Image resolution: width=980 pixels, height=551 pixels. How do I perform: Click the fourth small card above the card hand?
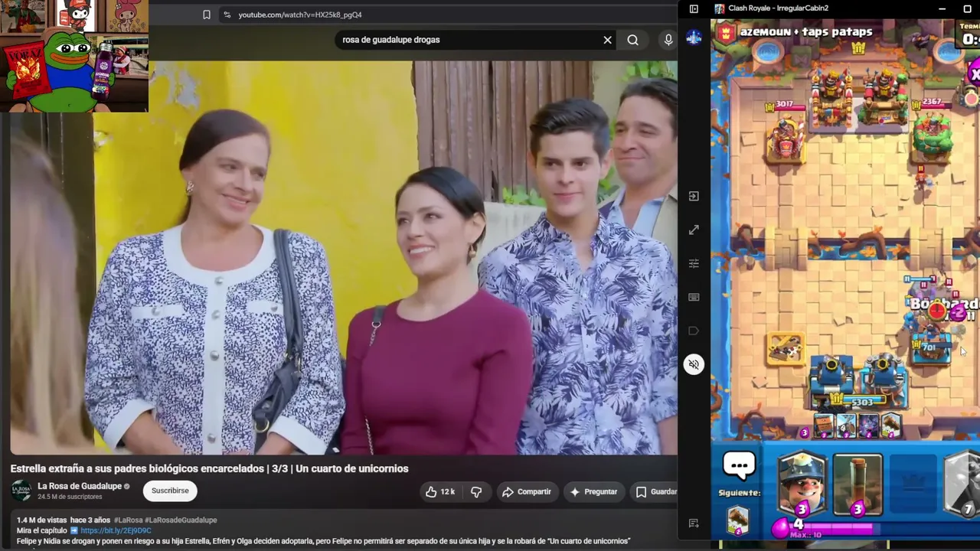(891, 425)
